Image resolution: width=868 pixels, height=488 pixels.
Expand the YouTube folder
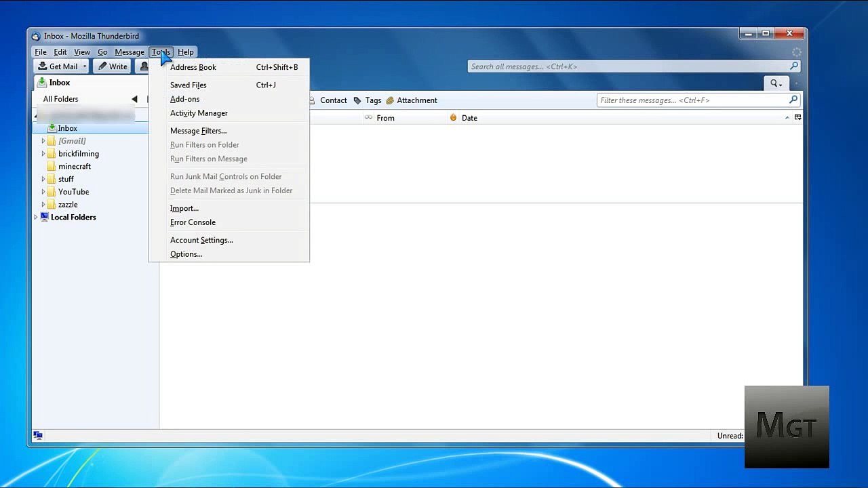[43, 192]
